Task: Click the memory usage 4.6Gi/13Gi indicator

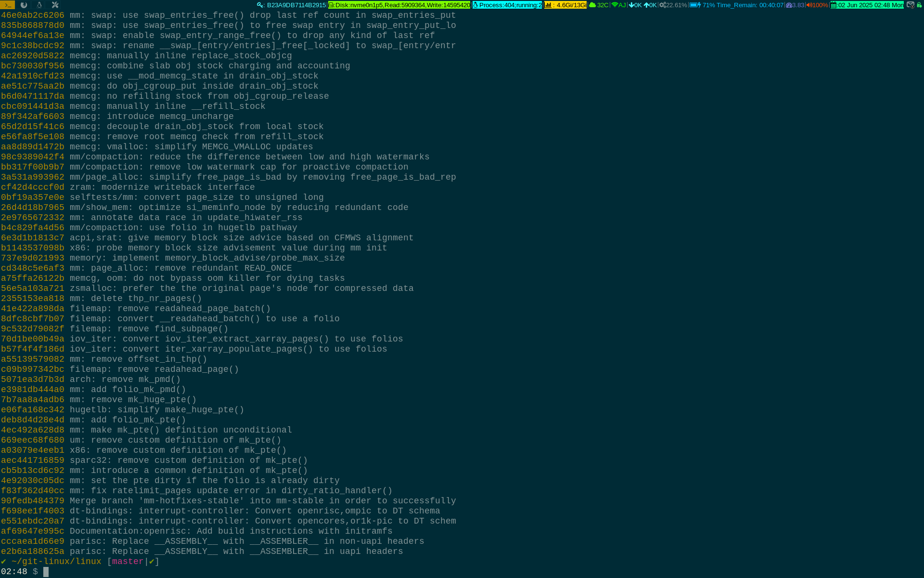Action: pyautogui.click(x=565, y=5)
